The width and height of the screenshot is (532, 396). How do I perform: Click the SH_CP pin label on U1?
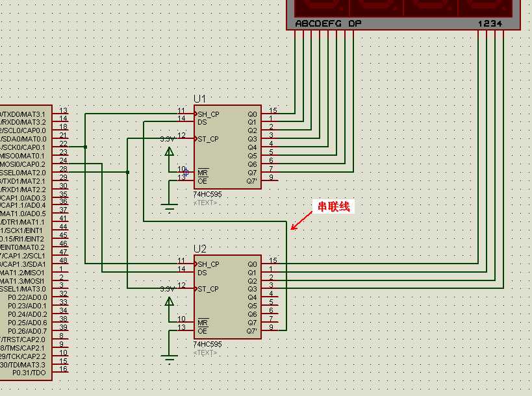coord(209,114)
